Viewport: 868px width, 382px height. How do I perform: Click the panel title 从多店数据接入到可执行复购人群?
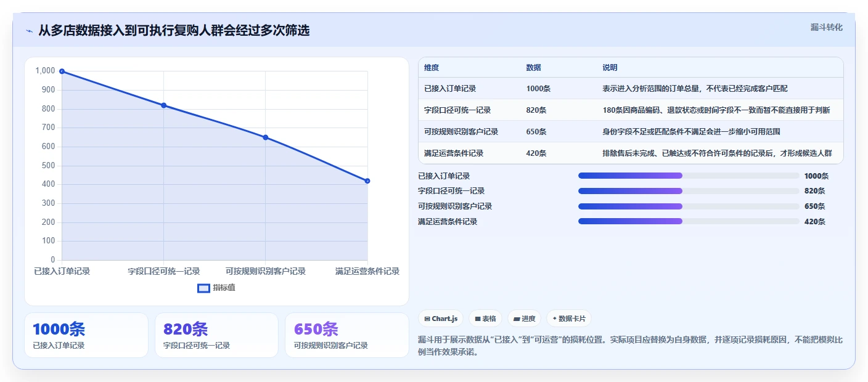point(174,30)
